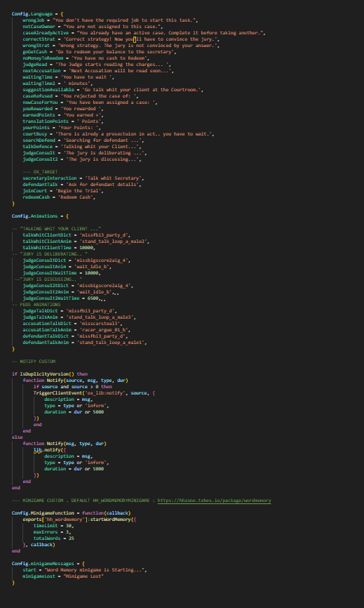Select the talkWhitClientAnim line

[x=86, y=242]
